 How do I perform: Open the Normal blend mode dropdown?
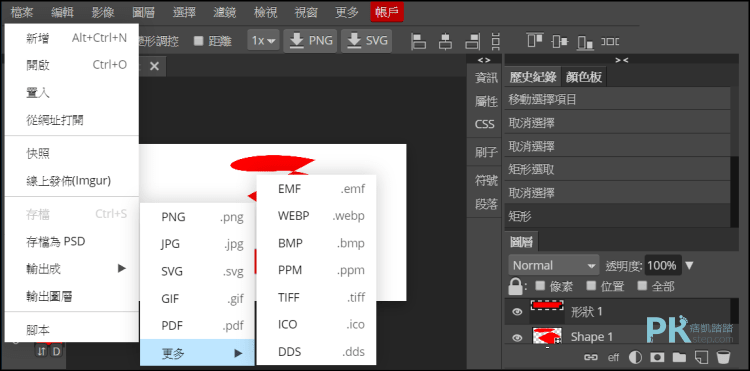554,265
